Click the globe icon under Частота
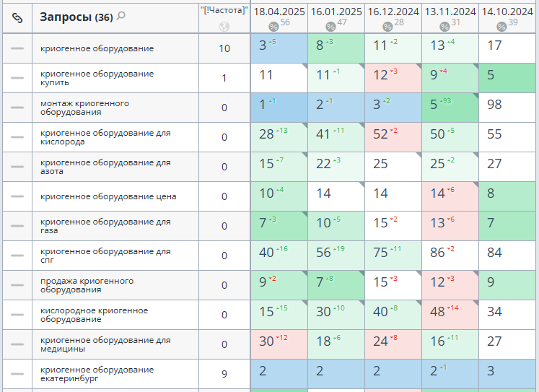This screenshot has width=539, height=392. click(224, 27)
